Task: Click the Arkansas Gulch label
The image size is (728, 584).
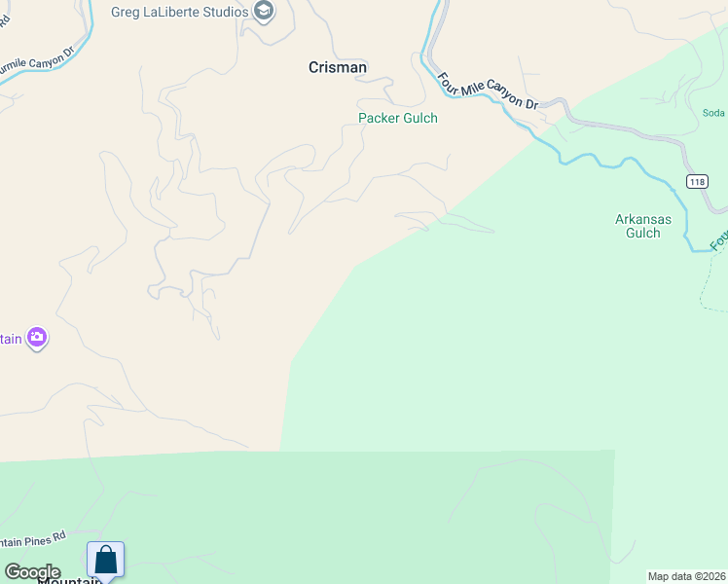Action: pyautogui.click(x=643, y=226)
